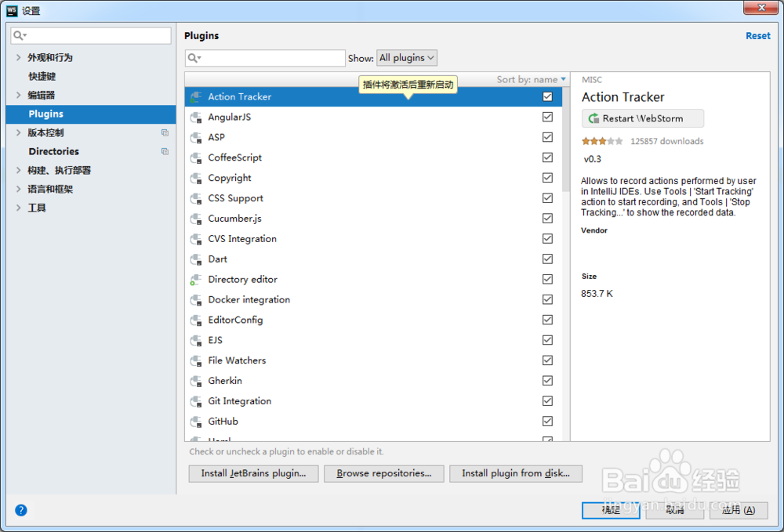This screenshot has width=784, height=532.
Task: Click Install JetBrains plugin button
Action: pyautogui.click(x=253, y=473)
